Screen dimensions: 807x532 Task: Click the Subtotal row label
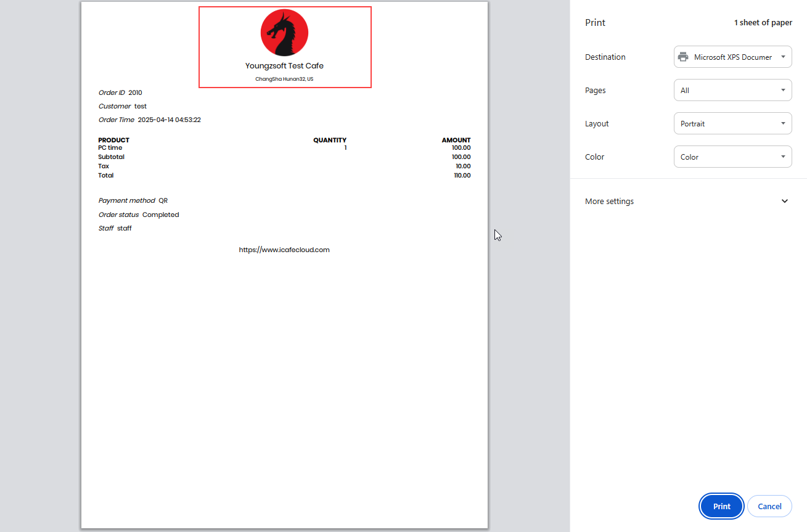pyautogui.click(x=111, y=157)
